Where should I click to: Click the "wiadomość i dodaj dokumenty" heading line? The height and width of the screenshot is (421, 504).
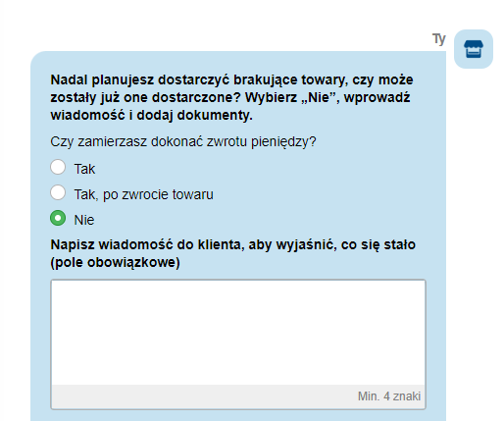point(152,115)
